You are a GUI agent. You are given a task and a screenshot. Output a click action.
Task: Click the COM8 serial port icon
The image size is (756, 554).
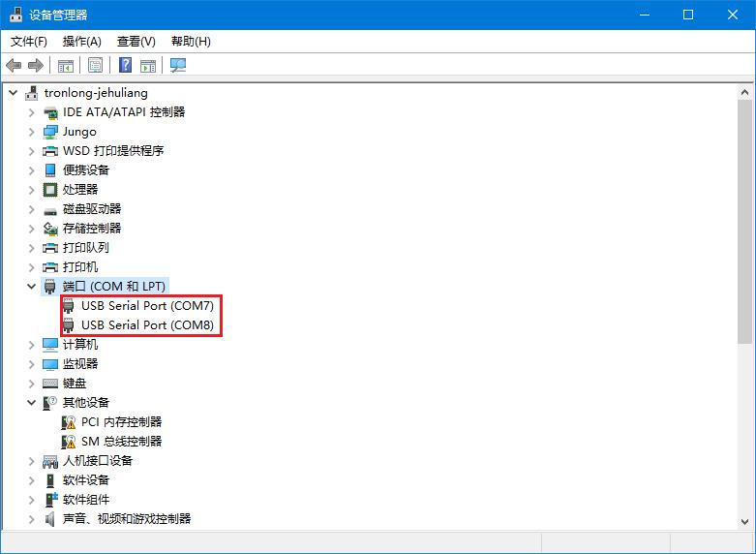coord(69,325)
